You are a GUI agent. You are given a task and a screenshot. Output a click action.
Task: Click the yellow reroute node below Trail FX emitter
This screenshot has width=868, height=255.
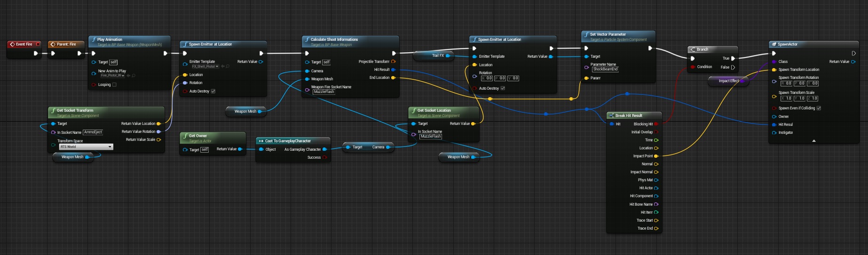[490, 99]
